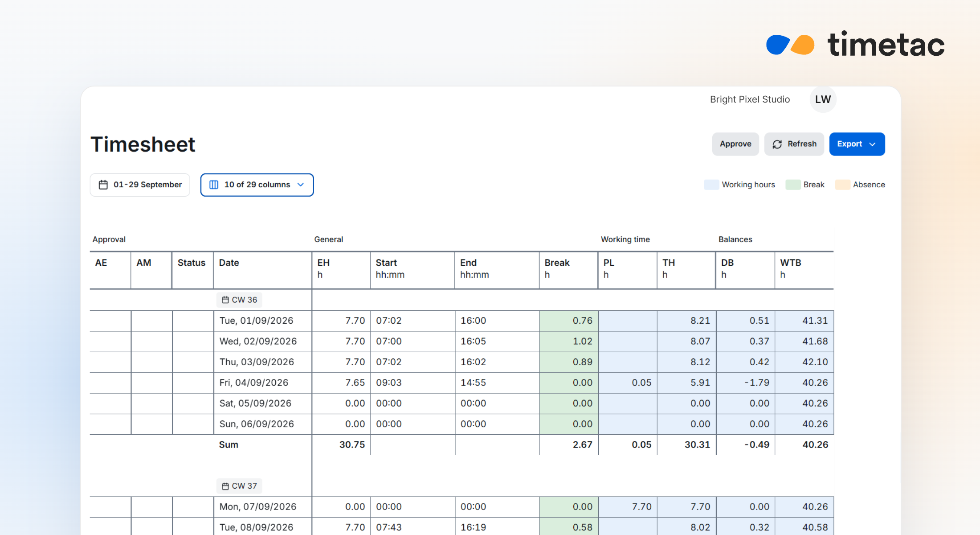Click the EH column header
980x535 pixels.
click(x=341, y=270)
